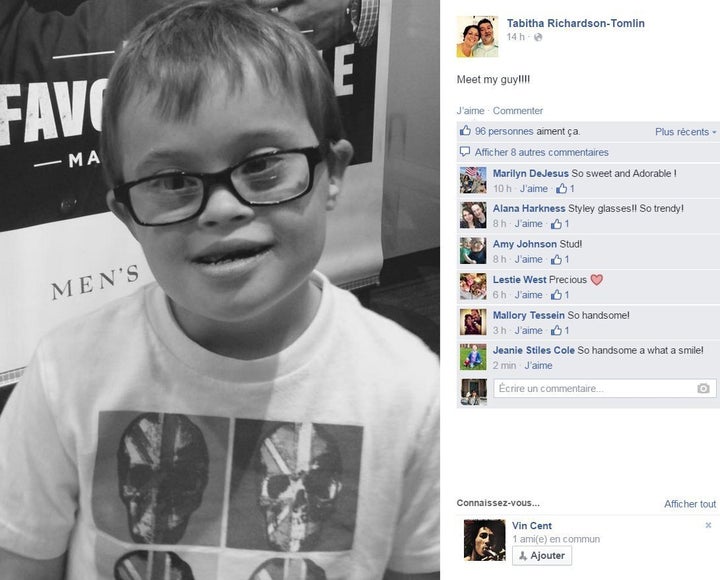Screen dimensions: 720x580
Task: Open Tabitha Richardson-Tomlin's profile name
Action: tap(575, 23)
